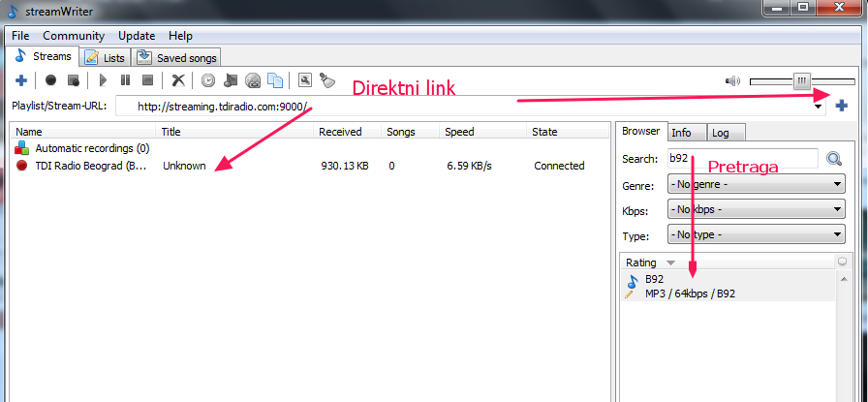Image resolution: width=868 pixels, height=402 pixels.
Task: Click into the Search field containing b92
Action: [742, 158]
